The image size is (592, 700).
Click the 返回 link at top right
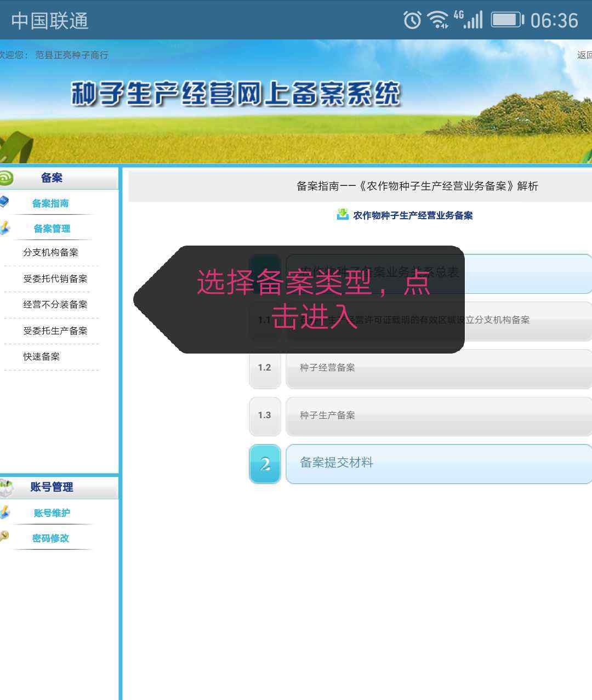(x=584, y=55)
